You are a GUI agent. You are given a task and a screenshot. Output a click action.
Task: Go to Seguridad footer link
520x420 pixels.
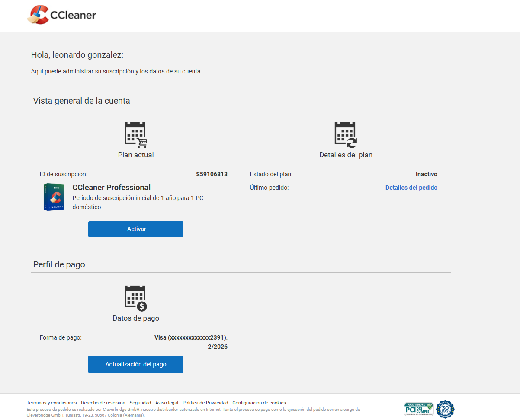(x=140, y=403)
